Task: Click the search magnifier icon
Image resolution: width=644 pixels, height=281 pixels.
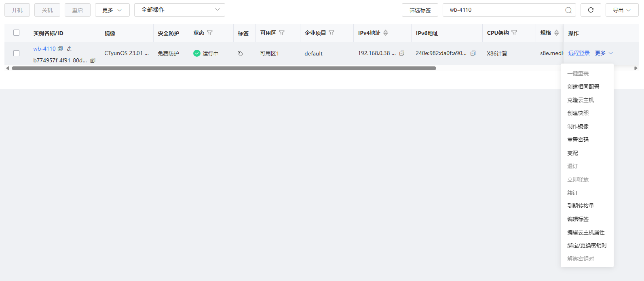Action: [568, 10]
